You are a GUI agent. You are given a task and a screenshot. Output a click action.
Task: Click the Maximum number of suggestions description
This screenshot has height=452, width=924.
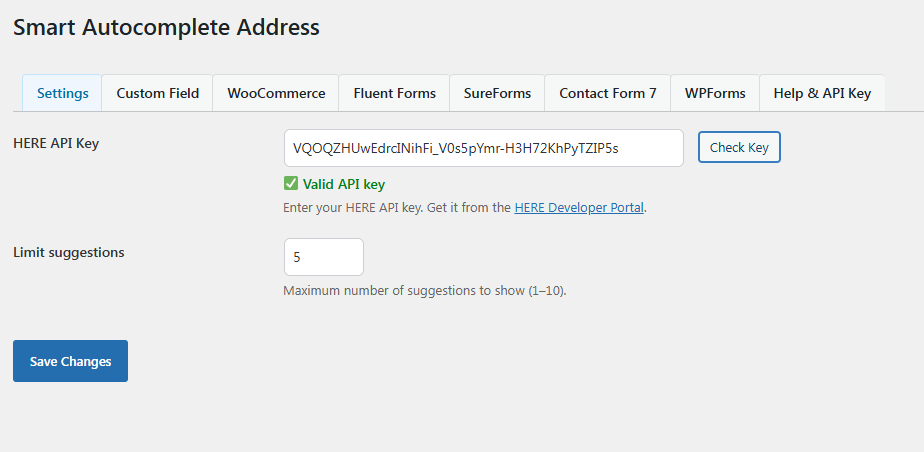(x=424, y=291)
